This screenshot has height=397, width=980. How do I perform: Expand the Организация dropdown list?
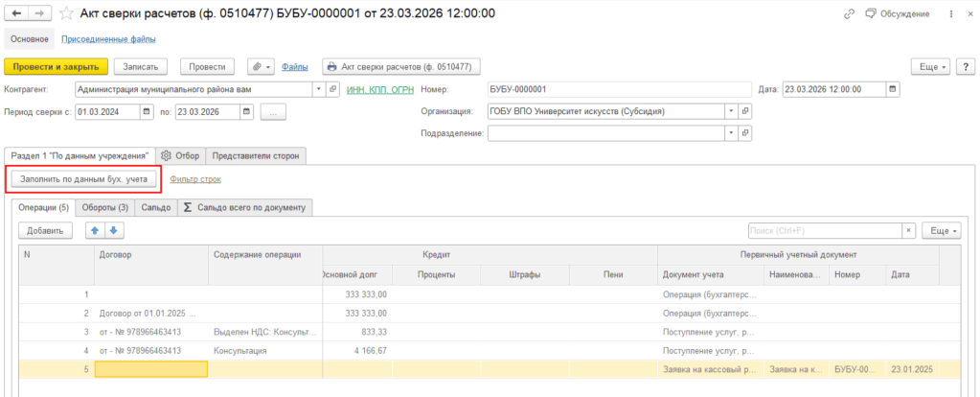pyautogui.click(x=732, y=111)
